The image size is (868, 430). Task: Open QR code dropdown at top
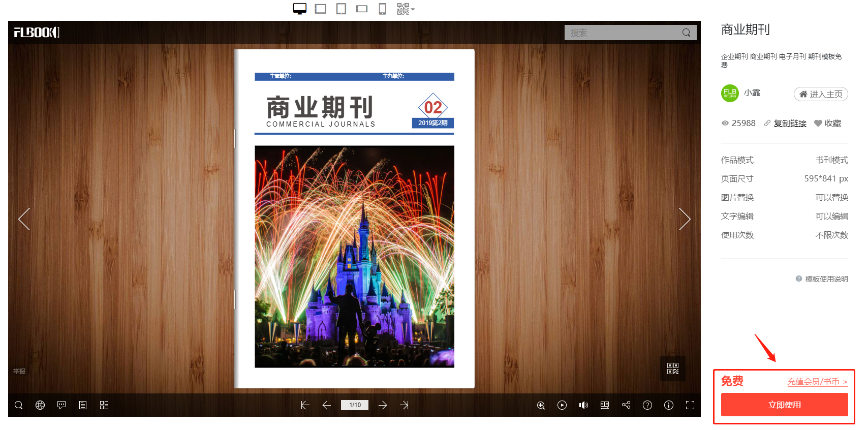pyautogui.click(x=406, y=9)
